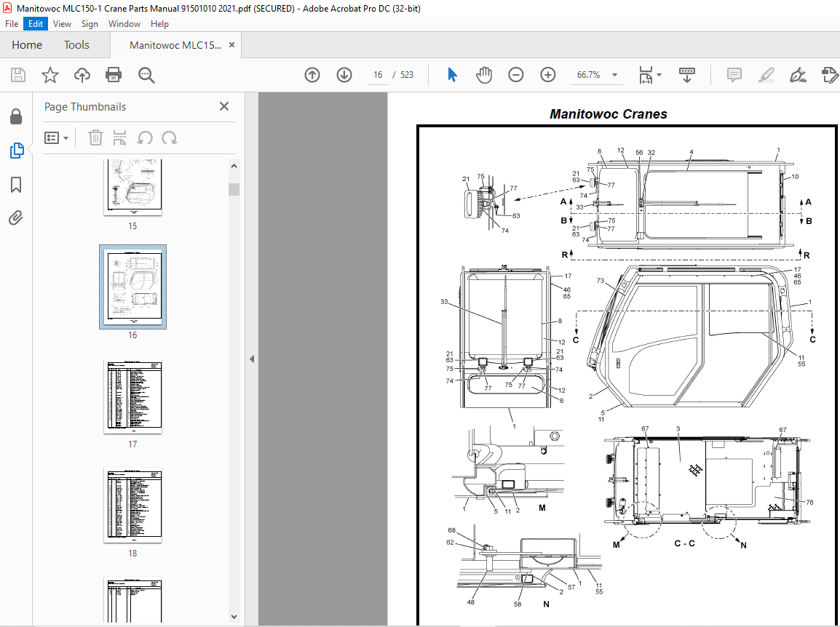Click the 'C - C' section label

pyautogui.click(x=685, y=543)
